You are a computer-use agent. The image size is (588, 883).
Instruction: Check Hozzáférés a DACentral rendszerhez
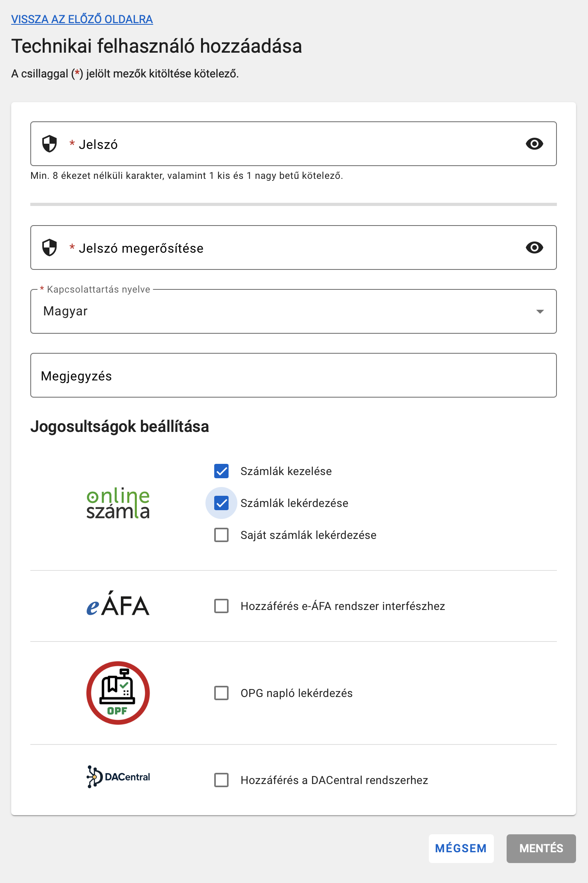pos(221,780)
